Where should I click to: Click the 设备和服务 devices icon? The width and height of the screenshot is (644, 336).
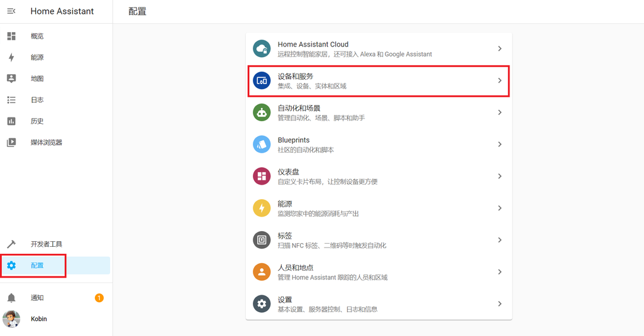click(x=262, y=80)
